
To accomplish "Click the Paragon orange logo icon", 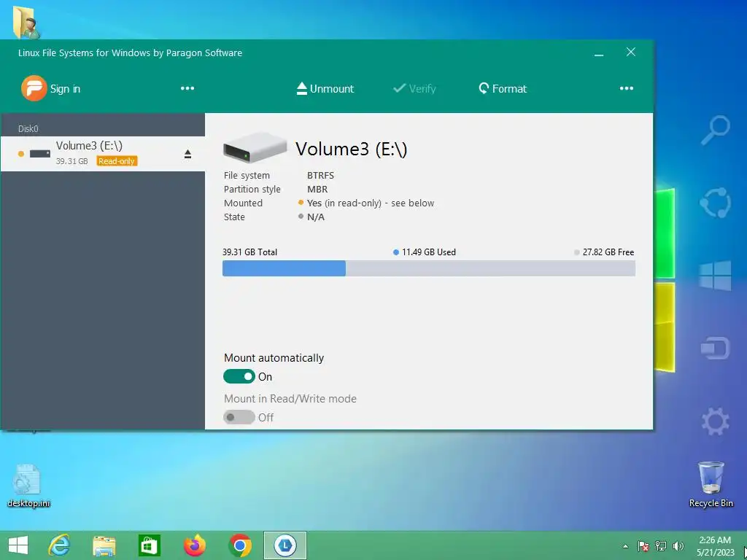I will (34, 88).
